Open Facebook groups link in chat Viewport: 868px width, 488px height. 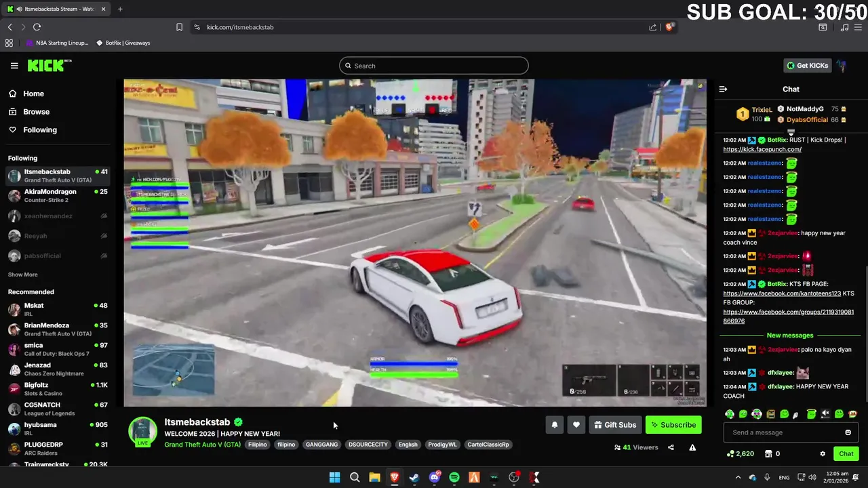pos(789,317)
